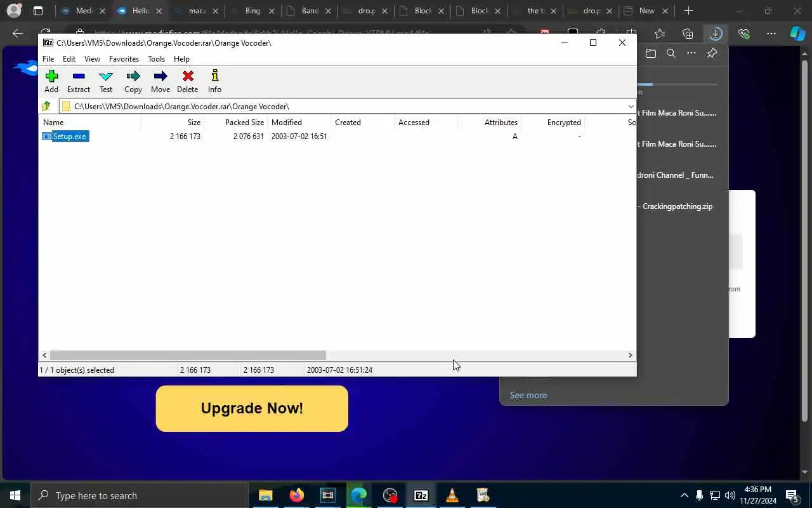
Task: Sort by Attributes column header
Action: click(489, 123)
